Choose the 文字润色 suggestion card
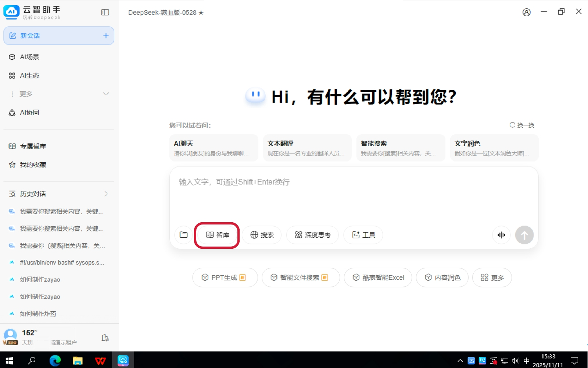 [x=494, y=148]
